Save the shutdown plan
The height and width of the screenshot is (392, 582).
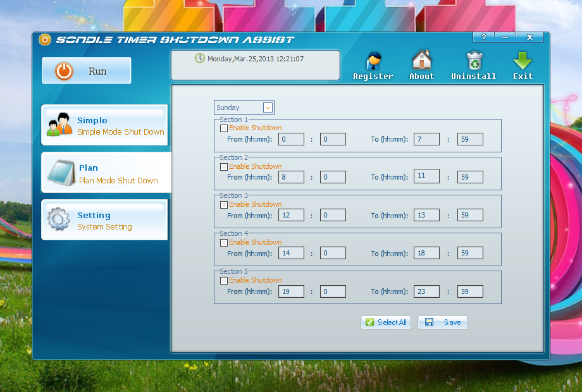[443, 322]
